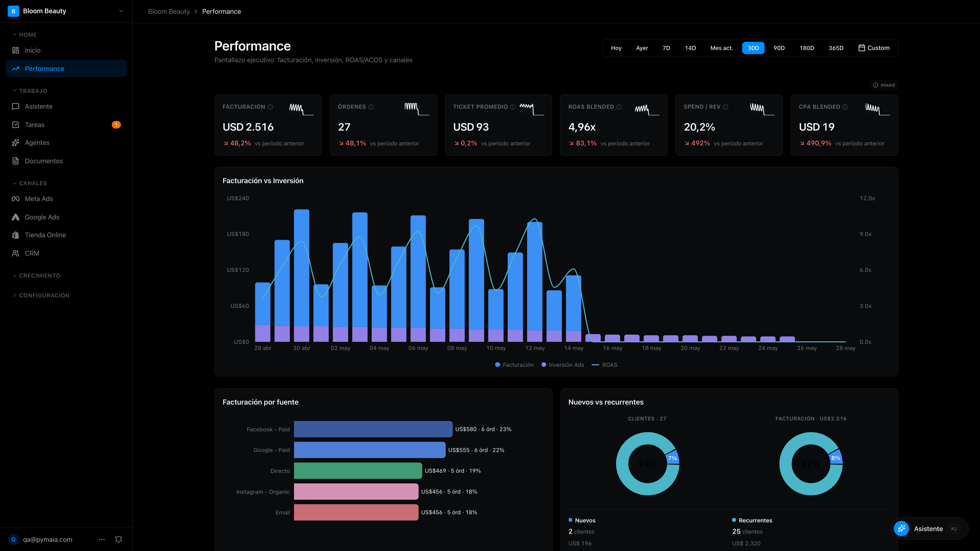The image size is (980, 551).
Task: Toggle the Inversión Ads legend series
Action: pos(563,365)
